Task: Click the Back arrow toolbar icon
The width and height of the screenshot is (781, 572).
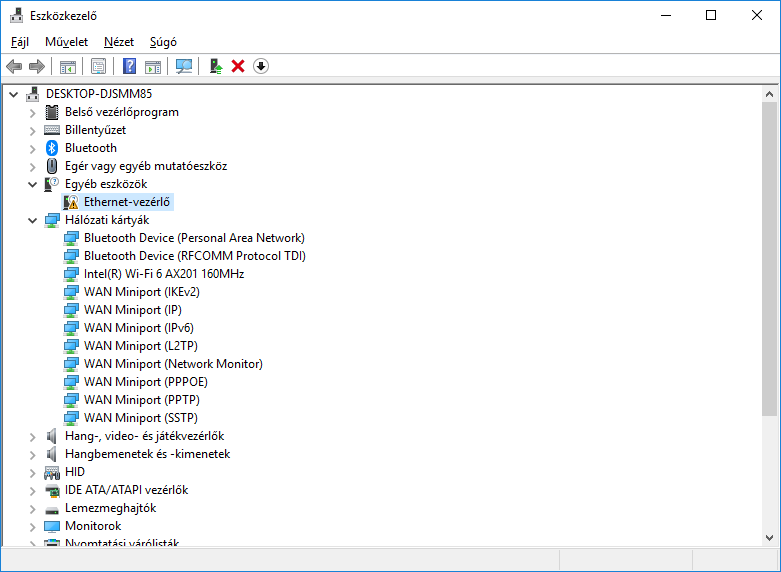Action: pos(14,66)
